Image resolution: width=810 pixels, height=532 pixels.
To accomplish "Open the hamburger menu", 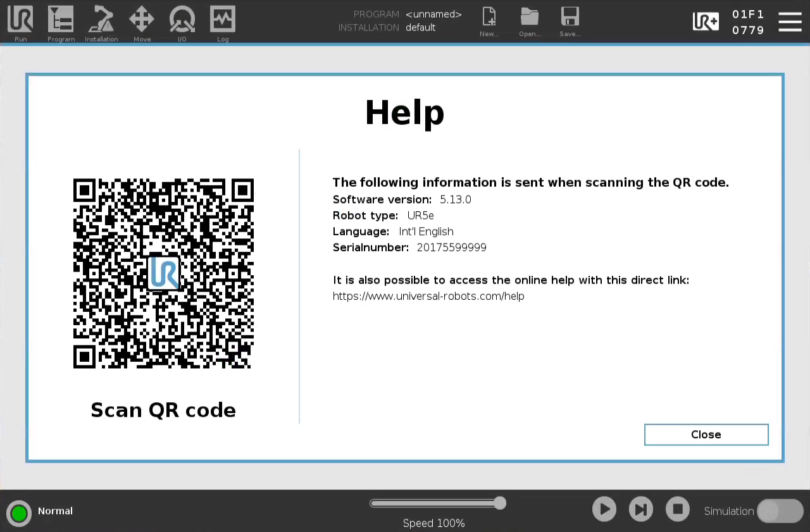I will tap(790, 22).
